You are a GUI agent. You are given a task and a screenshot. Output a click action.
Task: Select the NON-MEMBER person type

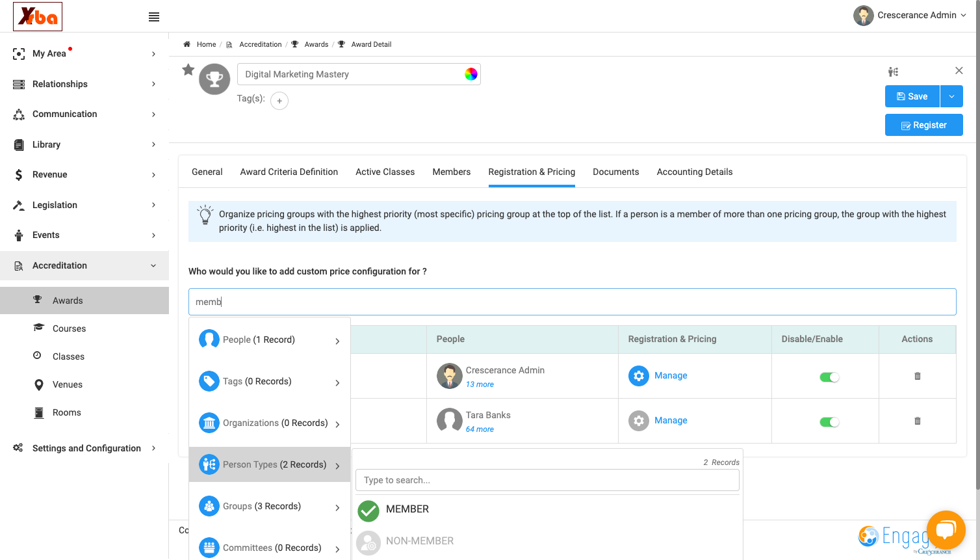pyautogui.click(x=547, y=541)
